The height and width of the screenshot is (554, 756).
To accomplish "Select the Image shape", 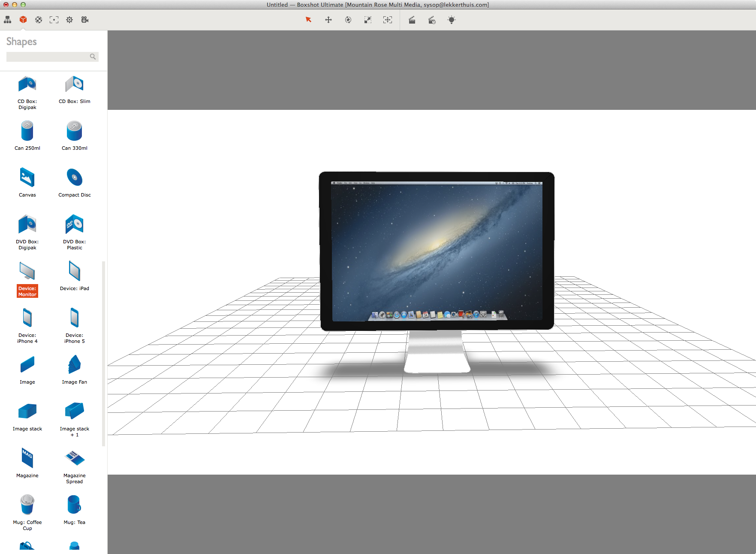I will pos(27,369).
